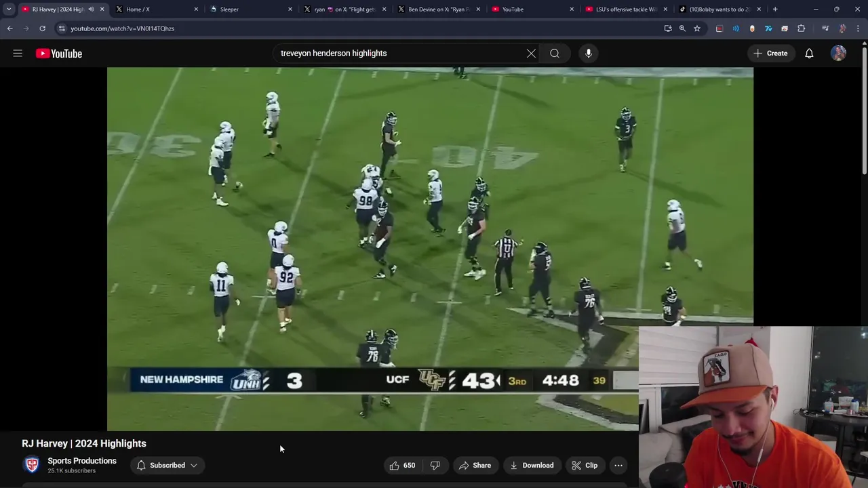Like the video with thumbs up
868x488 pixels.
(401, 465)
